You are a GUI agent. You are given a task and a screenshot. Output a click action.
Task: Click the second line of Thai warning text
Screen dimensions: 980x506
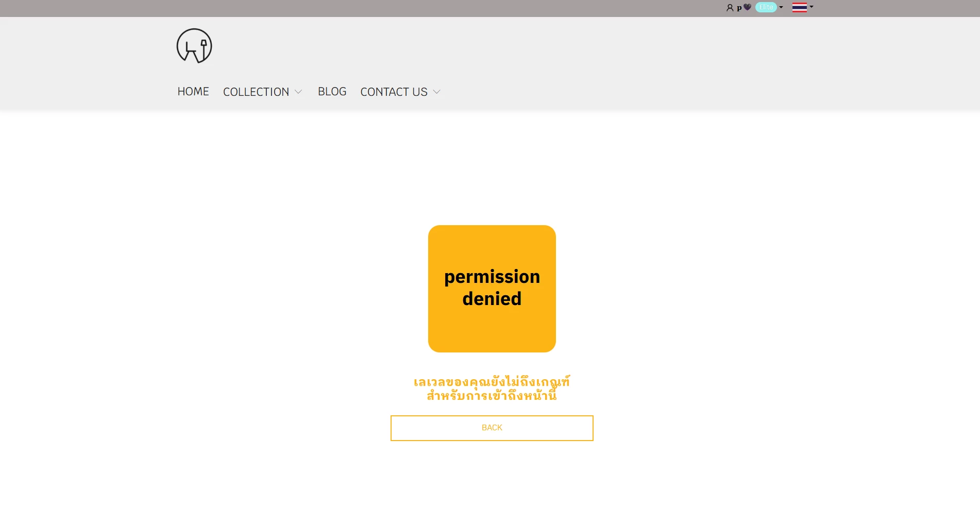492,396
